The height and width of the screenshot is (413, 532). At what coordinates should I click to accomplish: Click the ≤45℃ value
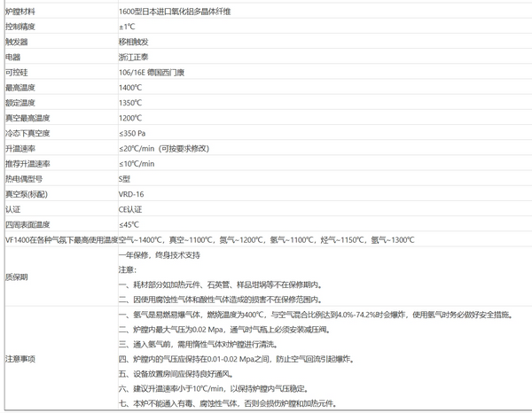pyautogui.click(x=129, y=225)
